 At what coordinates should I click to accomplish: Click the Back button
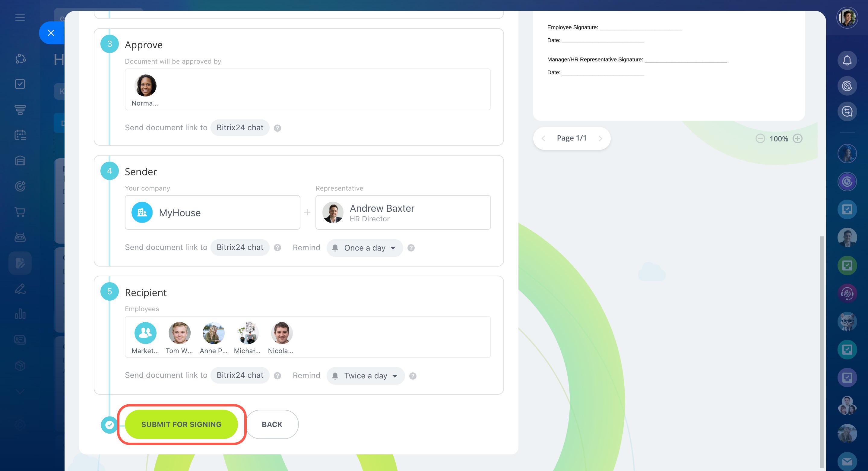272,424
